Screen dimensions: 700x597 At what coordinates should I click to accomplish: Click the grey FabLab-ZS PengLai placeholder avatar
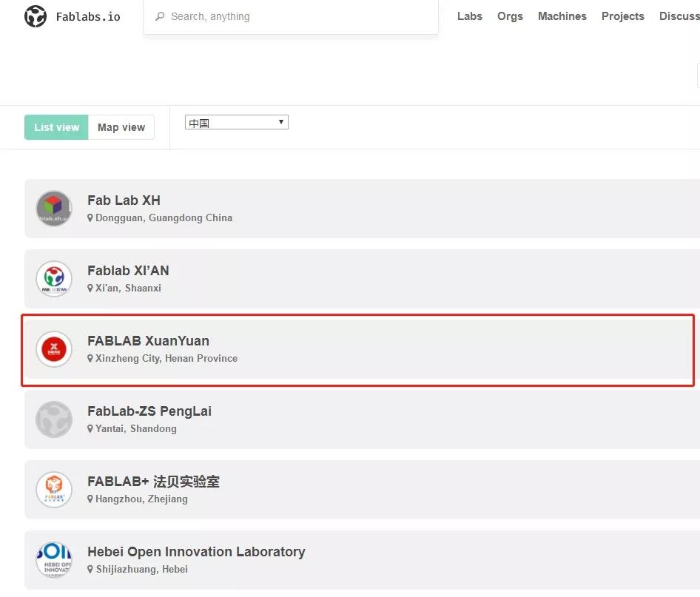click(x=54, y=419)
